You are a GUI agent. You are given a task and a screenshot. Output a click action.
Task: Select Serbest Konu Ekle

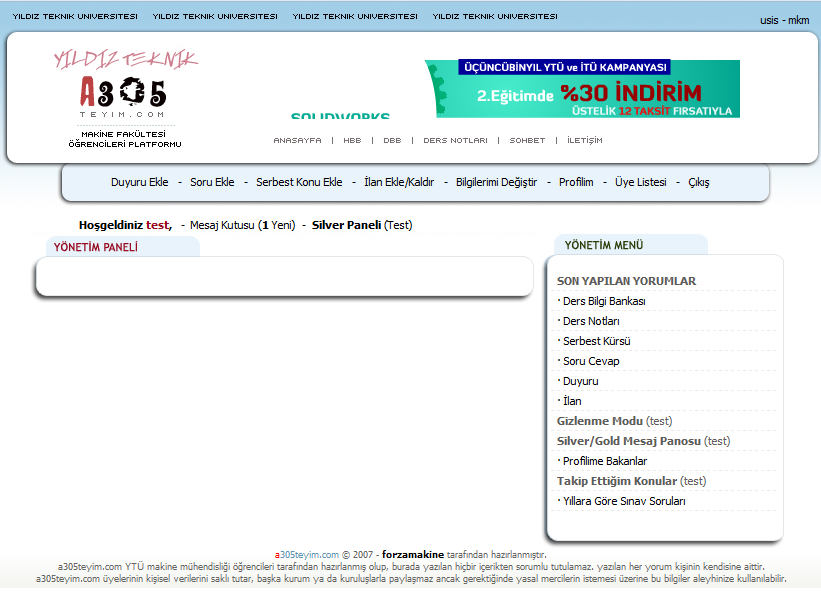(x=299, y=182)
